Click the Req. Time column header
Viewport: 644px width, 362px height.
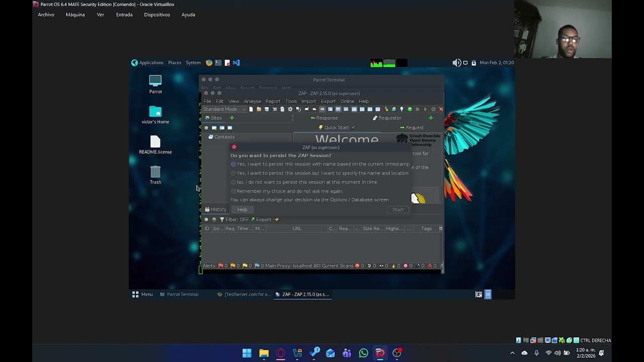tap(238, 228)
